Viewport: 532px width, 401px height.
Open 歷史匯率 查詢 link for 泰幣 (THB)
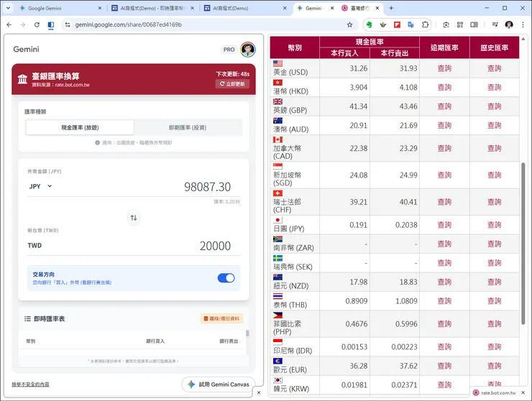click(x=495, y=301)
